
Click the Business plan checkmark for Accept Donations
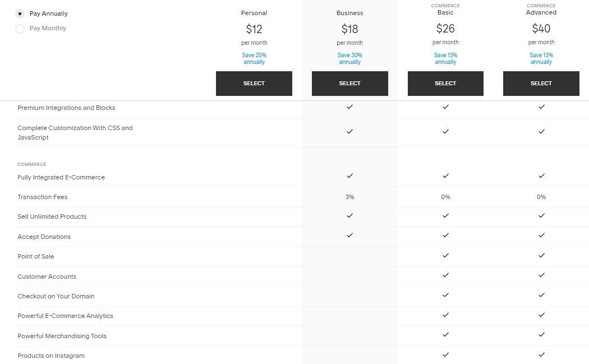pyautogui.click(x=349, y=236)
